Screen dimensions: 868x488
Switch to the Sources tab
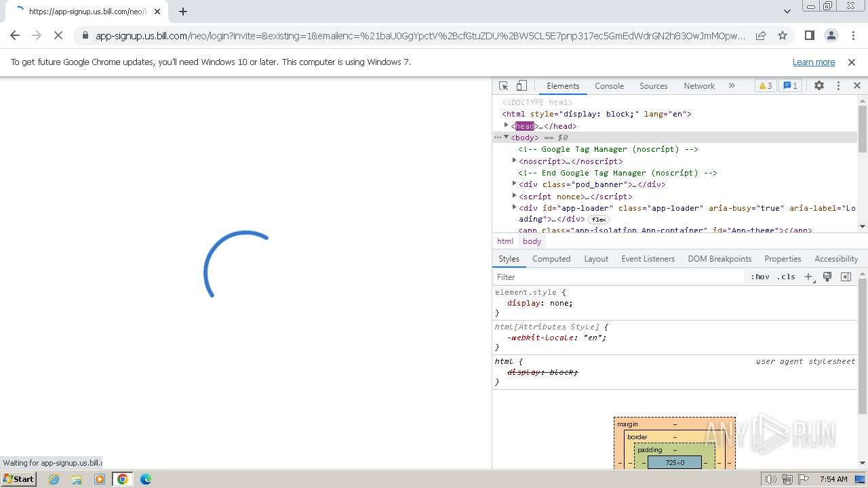pyautogui.click(x=654, y=86)
